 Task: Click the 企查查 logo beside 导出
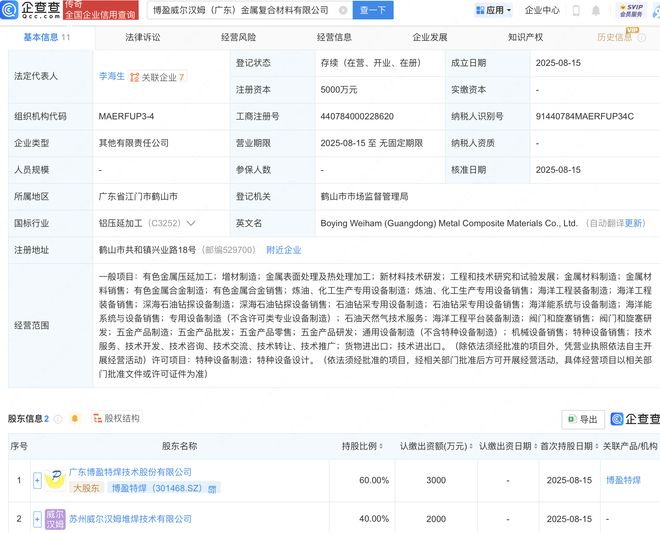click(x=635, y=419)
